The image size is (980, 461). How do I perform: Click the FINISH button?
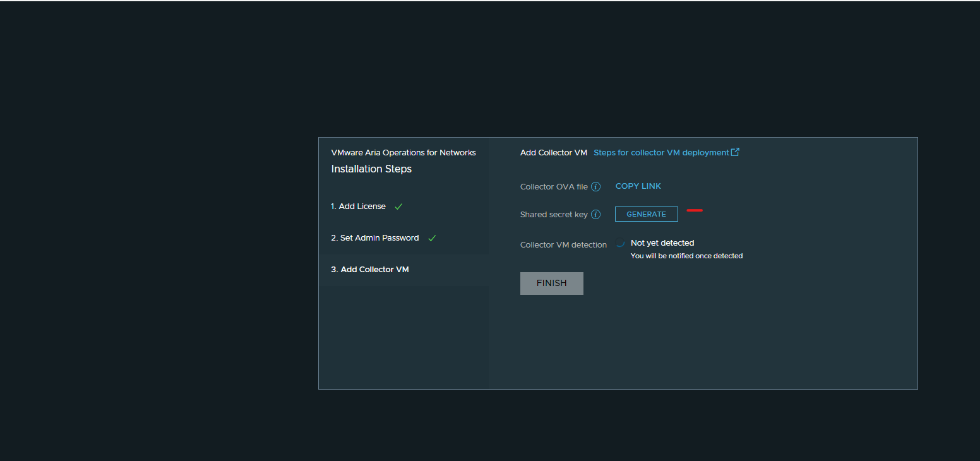click(x=551, y=284)
